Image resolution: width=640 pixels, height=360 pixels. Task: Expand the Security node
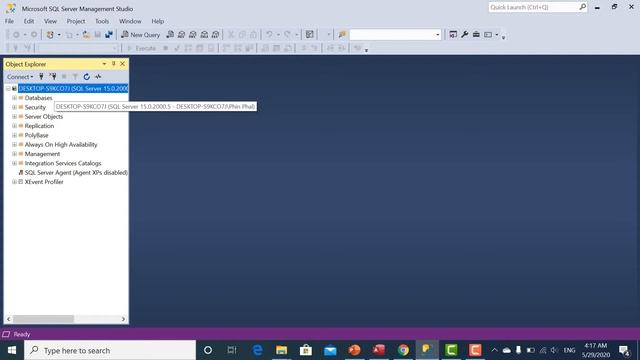click(x=14, y=107)
